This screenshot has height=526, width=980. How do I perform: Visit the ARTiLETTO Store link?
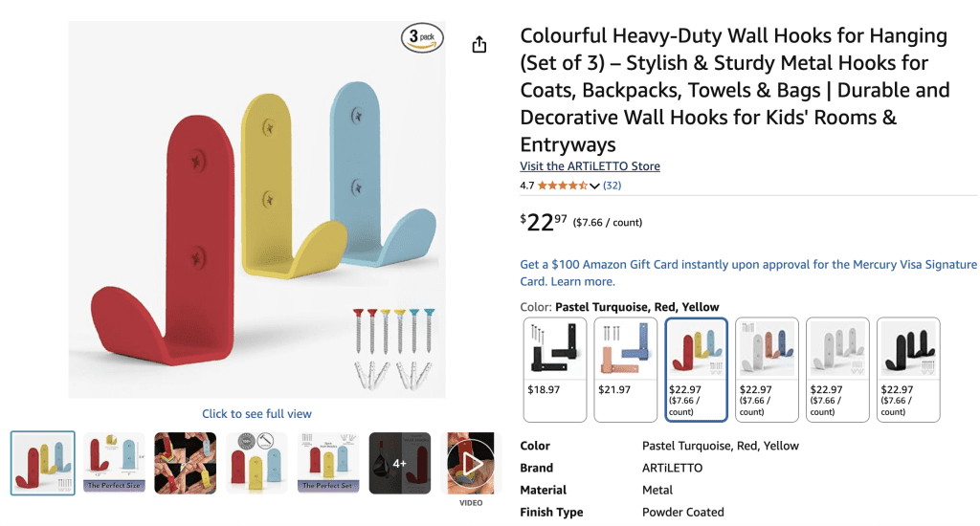point(590,166)
